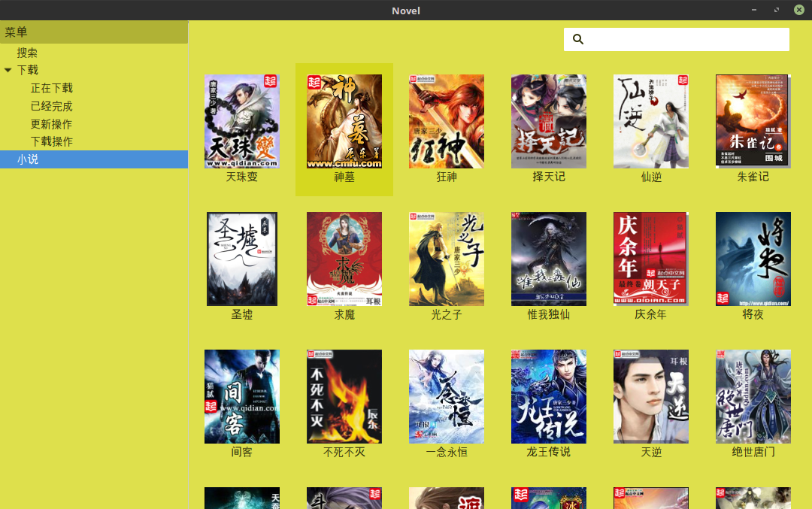Viewport: 812px width, 509px height.
Task: Click the 菜单 sidebar header
Action: tap(94, 32)
